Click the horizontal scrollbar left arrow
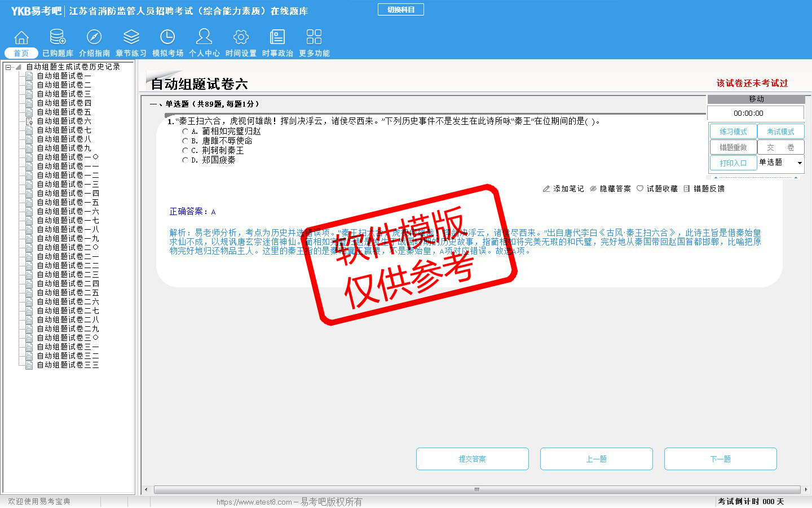Viewport: 812px width, 508px height. point(146,489)
